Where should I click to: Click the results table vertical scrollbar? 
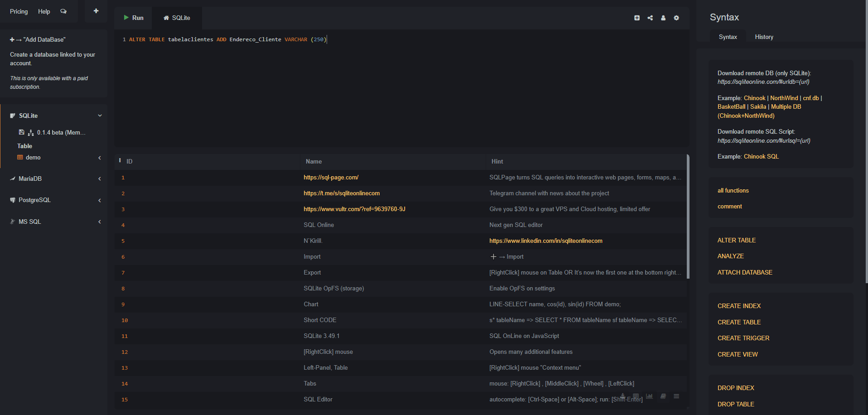(x=688, y=217)
